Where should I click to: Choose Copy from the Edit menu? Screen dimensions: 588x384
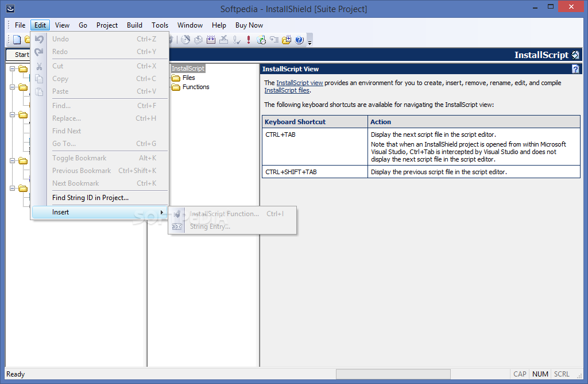[100, 79]
